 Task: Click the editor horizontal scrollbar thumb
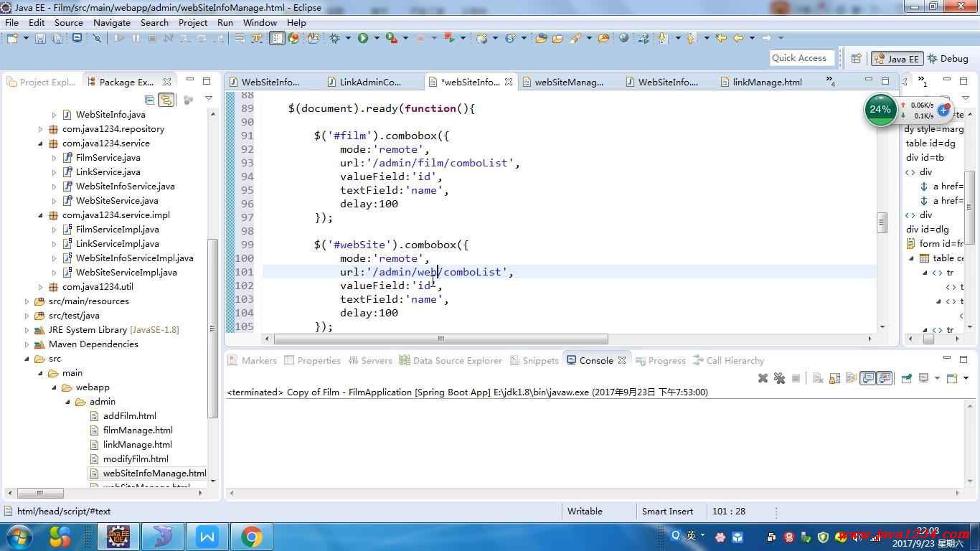coord(440,339)
